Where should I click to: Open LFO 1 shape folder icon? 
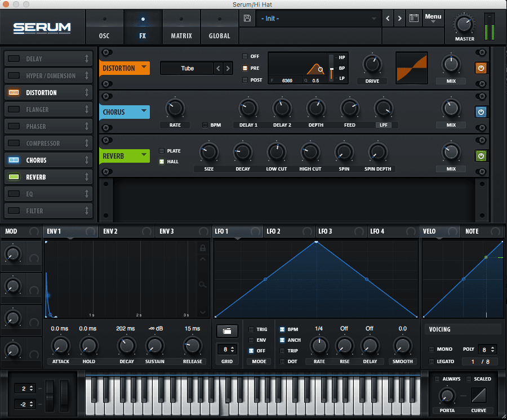click(x=227, y=331)
